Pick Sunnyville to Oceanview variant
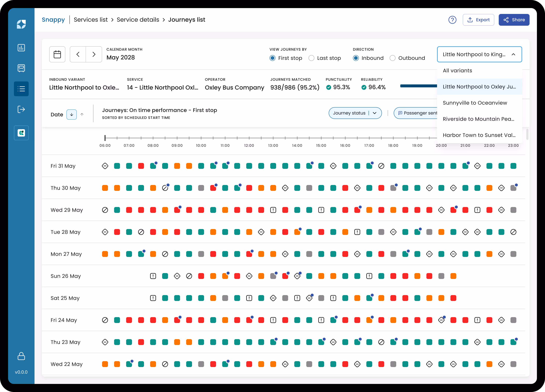The width and height of the screenshot is (545, 392). coord(475,103)
